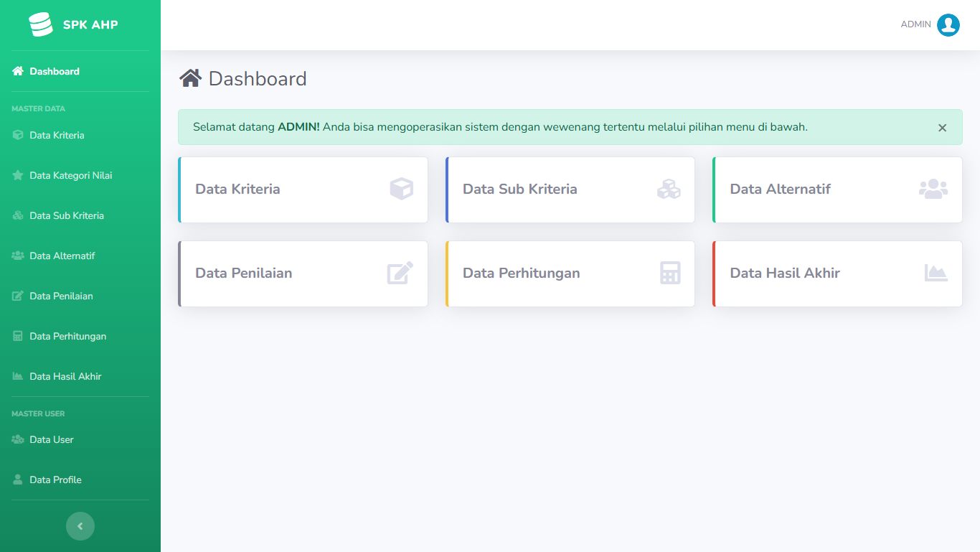
Task: Click the Data Kriteria card title
Action: pos(237,189)
